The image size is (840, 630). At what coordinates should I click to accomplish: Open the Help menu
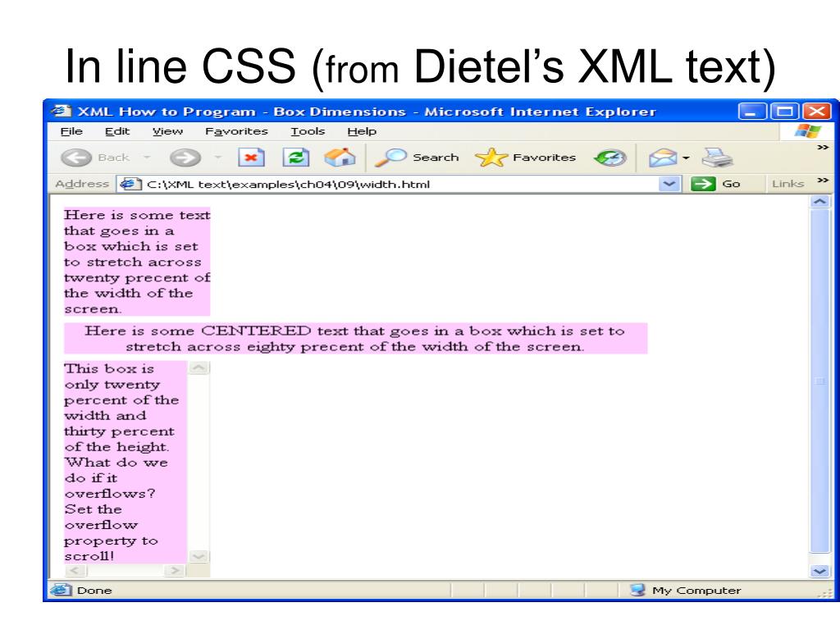(362, 131)
